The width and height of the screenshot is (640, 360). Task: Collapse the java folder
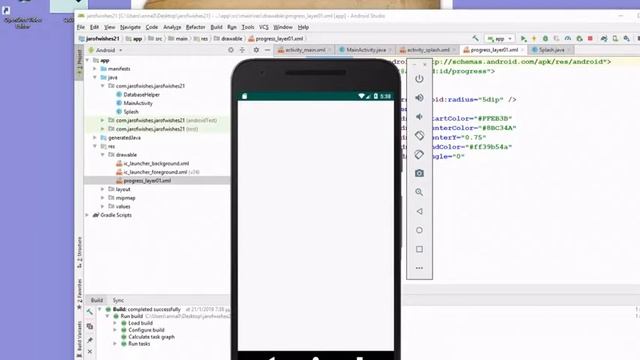tap(95, 77)
